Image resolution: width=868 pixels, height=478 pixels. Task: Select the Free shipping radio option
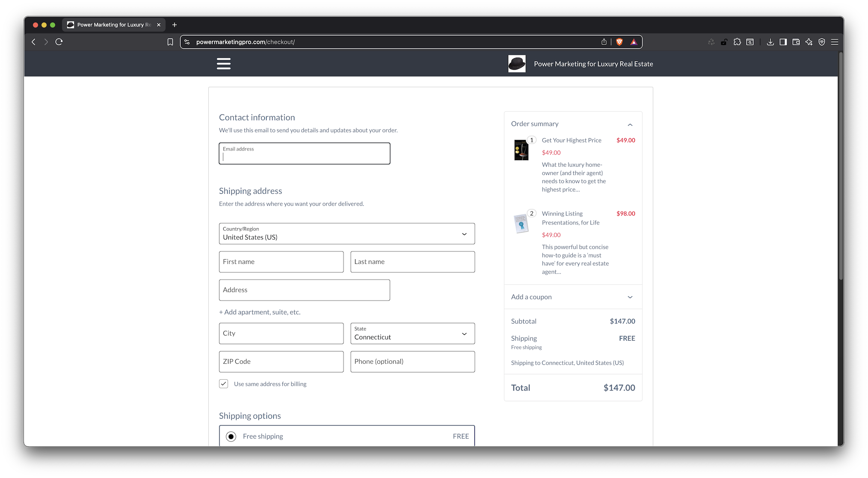click(231, 437)
